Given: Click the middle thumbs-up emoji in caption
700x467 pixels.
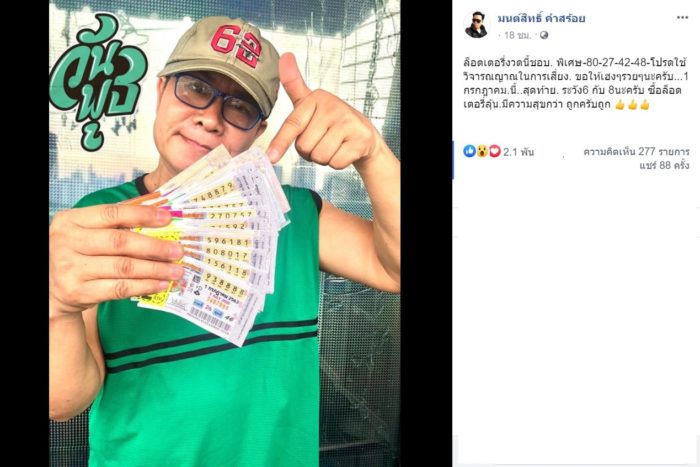Looking at the screenshot, I should 632,105.
